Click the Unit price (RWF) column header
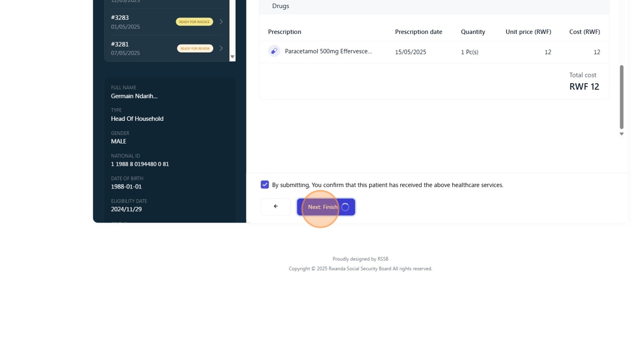644x360 pixels. pyautogui.click(x=528, y=32)
